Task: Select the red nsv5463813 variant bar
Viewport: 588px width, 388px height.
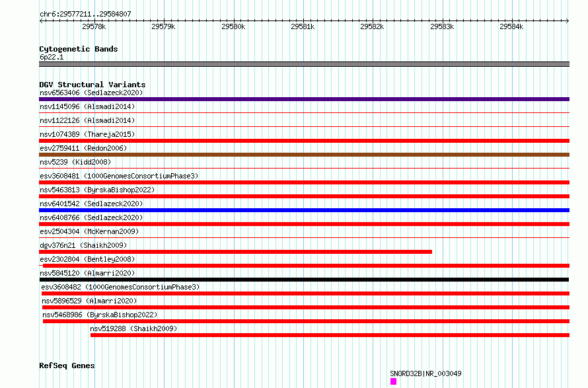Action: coord(304,196)
